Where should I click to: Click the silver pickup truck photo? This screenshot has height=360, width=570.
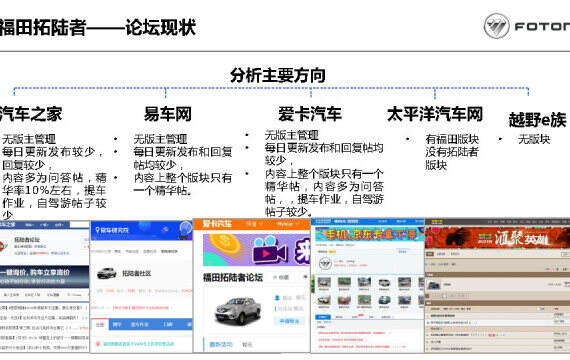pyautogui.click(x=237, y=310)
